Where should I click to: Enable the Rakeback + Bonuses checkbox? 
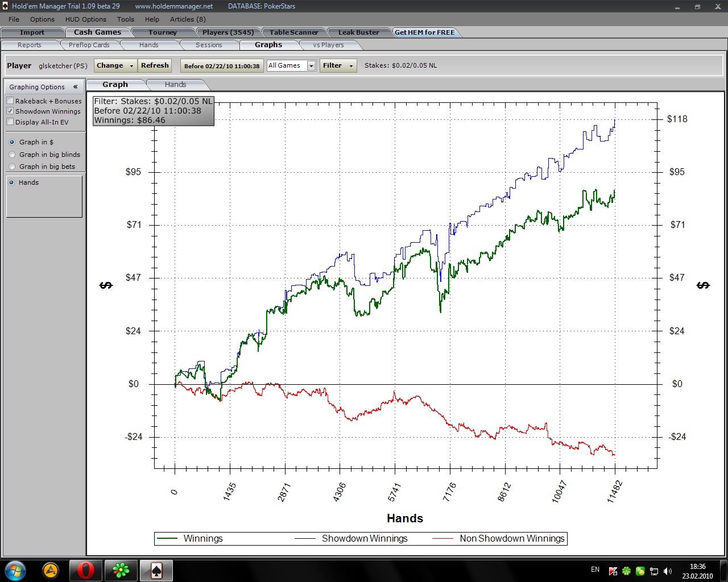coord(10,101)
